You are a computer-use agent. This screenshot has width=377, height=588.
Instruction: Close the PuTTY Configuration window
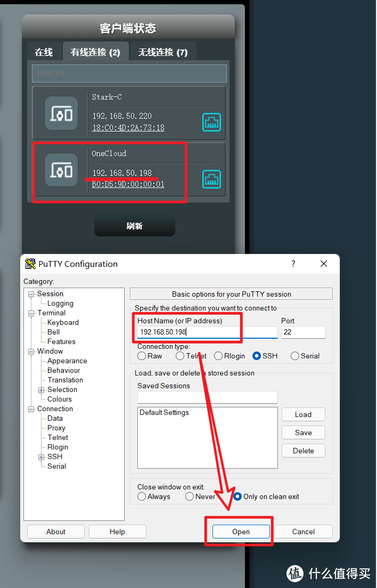coord(324,264)
